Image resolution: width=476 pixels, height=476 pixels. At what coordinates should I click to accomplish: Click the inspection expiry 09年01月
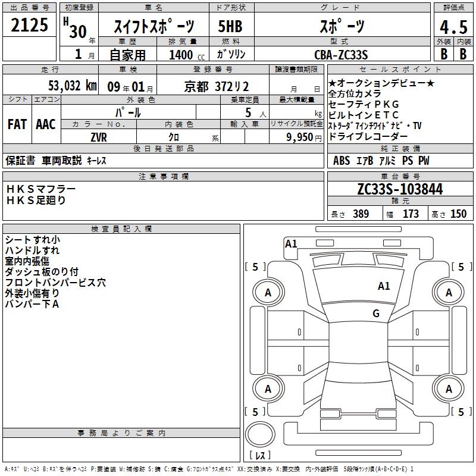(x=130, y=87)
